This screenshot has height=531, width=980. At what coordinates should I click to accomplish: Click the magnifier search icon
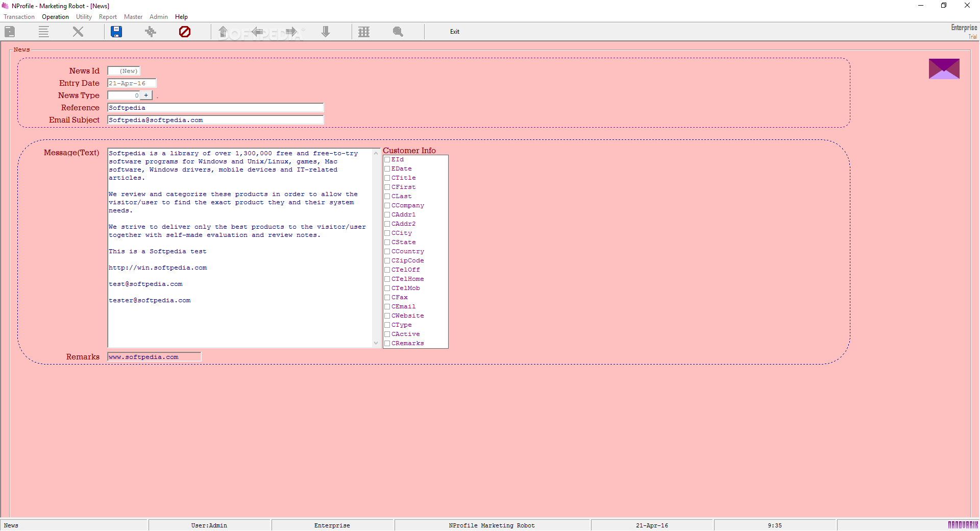click(398, 32)
